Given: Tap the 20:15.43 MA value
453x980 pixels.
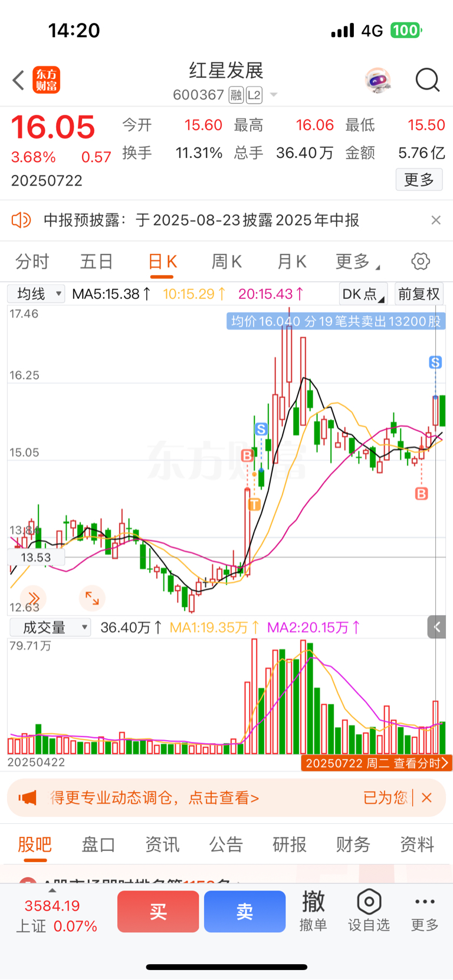Looking at the screenshot, I should (x=271, y=293).
